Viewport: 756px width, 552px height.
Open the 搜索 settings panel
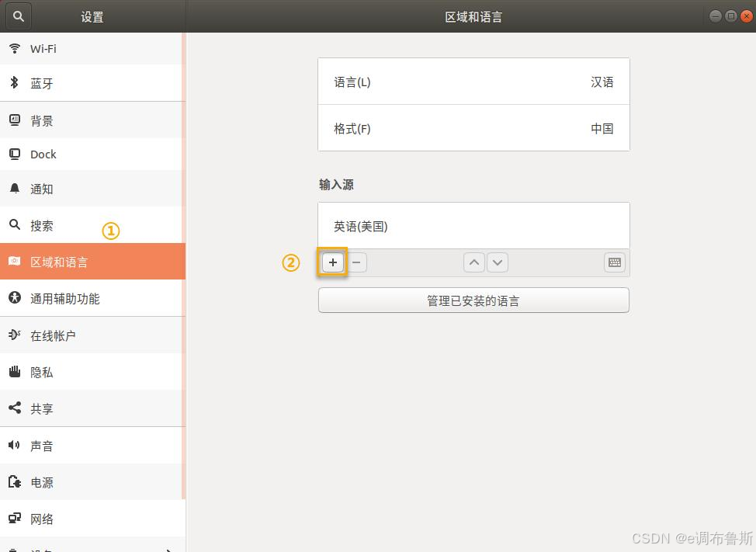[91, 225]
